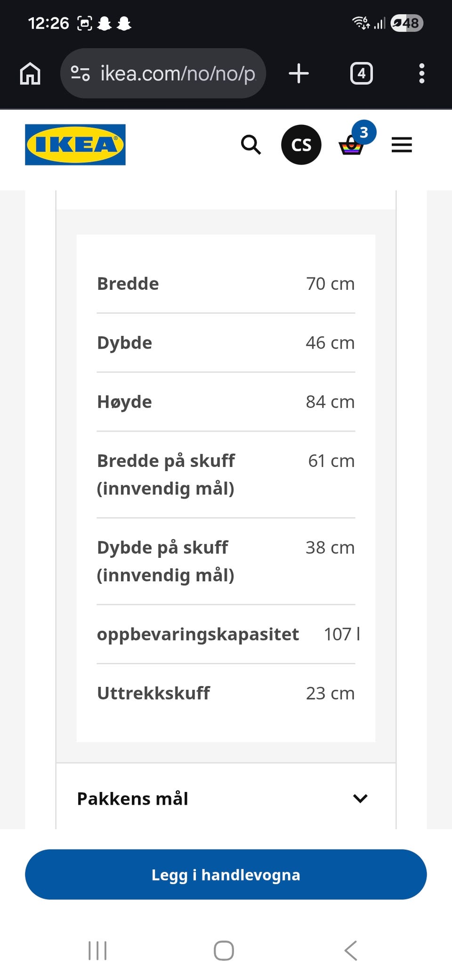The image size is (452, 980).
Task: Tap the Android home navigation button
Action: (x=224, y=950)
